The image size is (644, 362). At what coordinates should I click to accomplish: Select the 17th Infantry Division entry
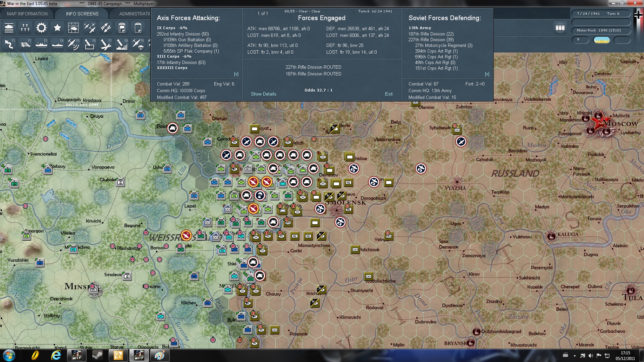pyautogui.click(x=181, y=62)
